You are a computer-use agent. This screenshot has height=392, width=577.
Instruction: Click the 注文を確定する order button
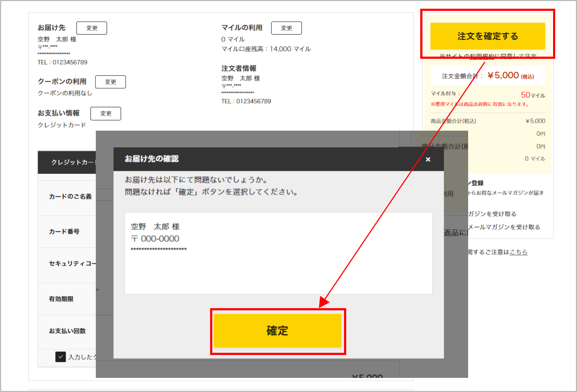(487, 36)
